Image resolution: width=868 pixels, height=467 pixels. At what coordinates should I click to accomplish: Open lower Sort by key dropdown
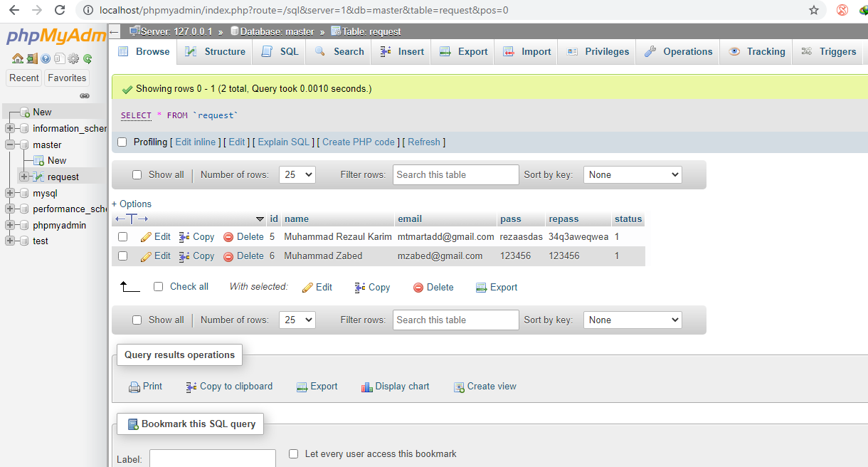pyautogui.click(x=633, y=320)
